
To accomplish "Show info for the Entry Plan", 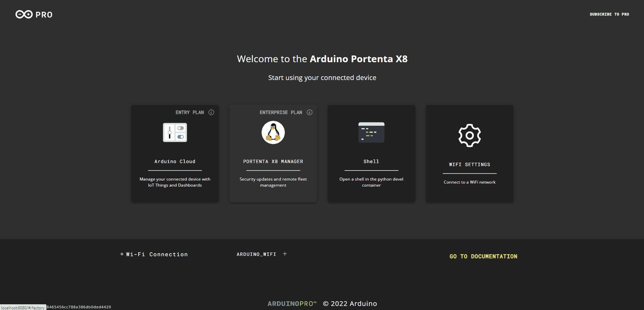I will click(211, 112).
